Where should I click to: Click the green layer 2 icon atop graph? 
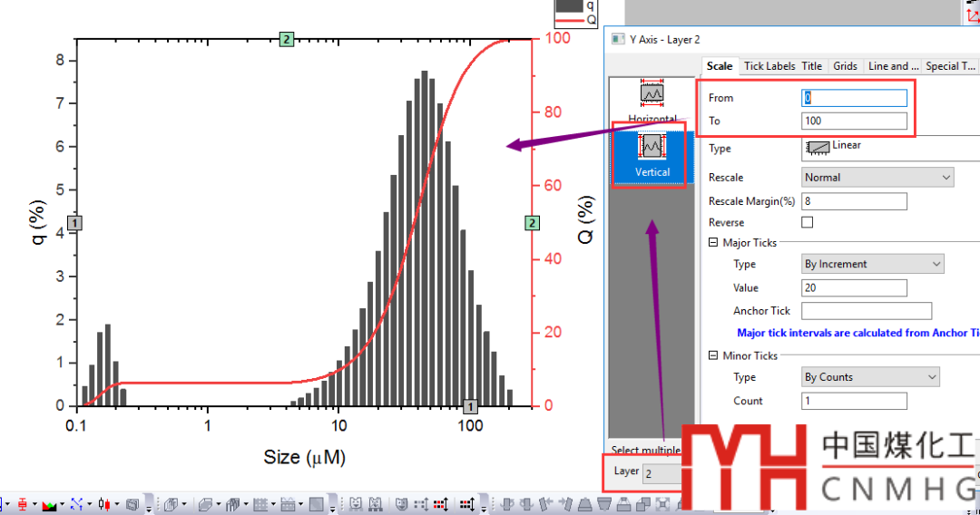pos(287,39)
